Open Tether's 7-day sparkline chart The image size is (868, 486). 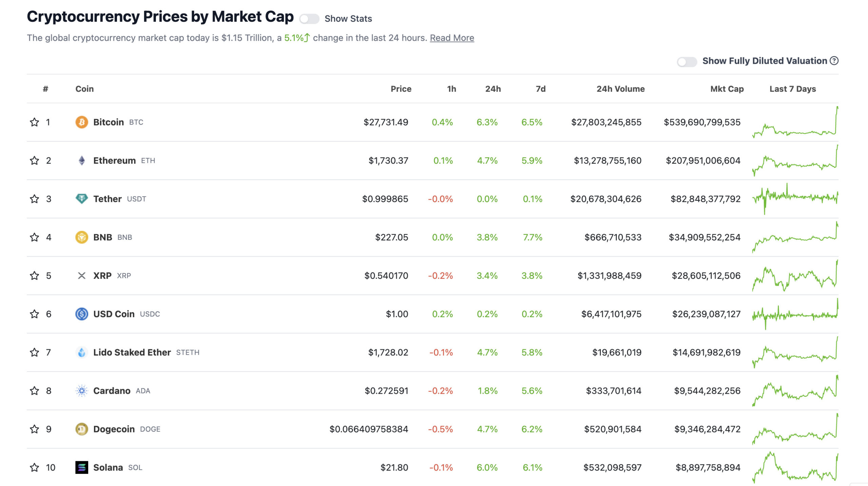coord(795,199)
